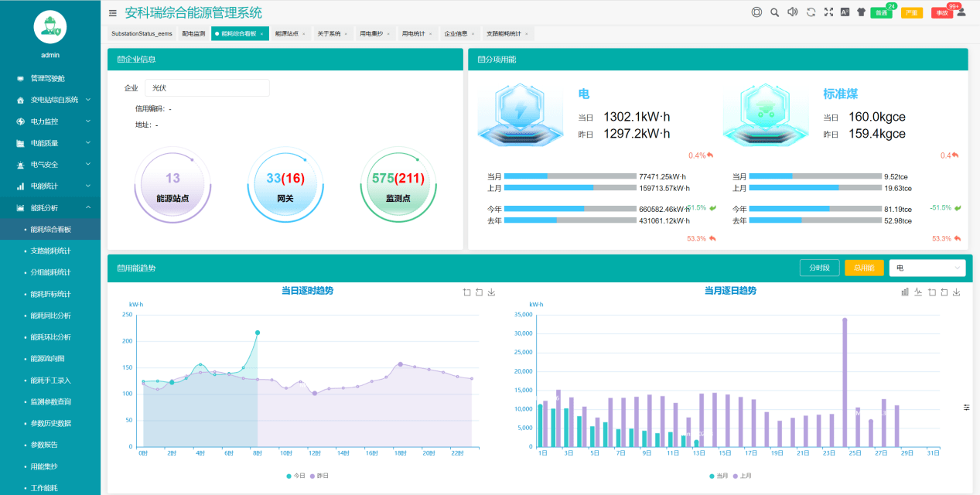Select the 总用能 mode button
This screenshot has height=495, width=980.
[x=864, y=268]
